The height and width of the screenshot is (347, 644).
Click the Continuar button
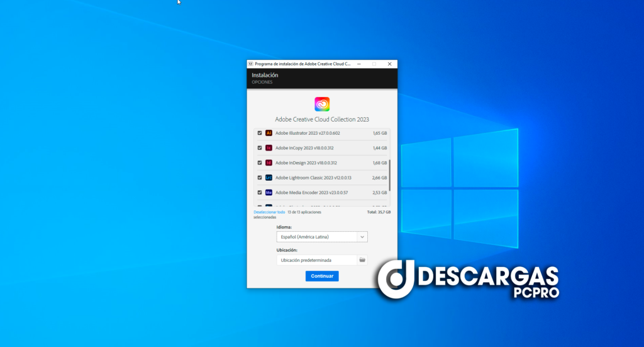point(322,276)
